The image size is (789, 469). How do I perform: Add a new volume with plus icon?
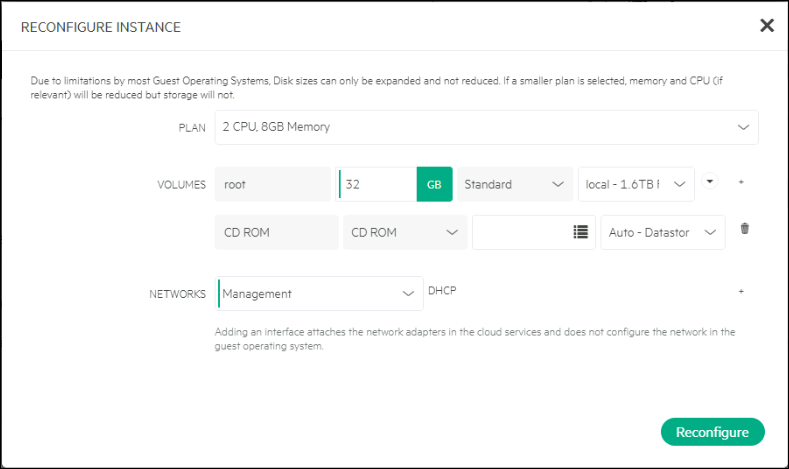(x=741, y=182)
